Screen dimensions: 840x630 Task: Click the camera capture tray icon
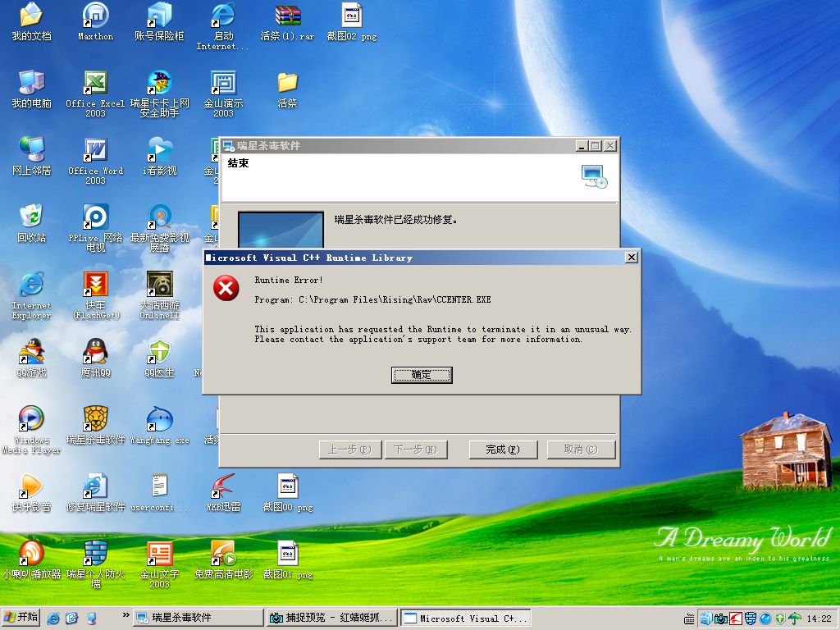720,619
